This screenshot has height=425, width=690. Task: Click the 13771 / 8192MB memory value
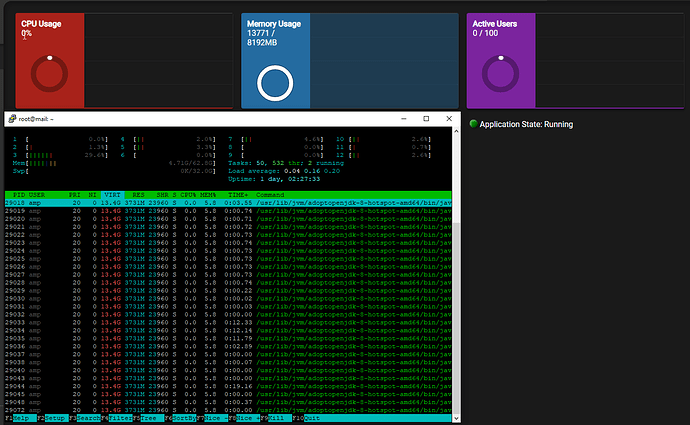point(262,38)
